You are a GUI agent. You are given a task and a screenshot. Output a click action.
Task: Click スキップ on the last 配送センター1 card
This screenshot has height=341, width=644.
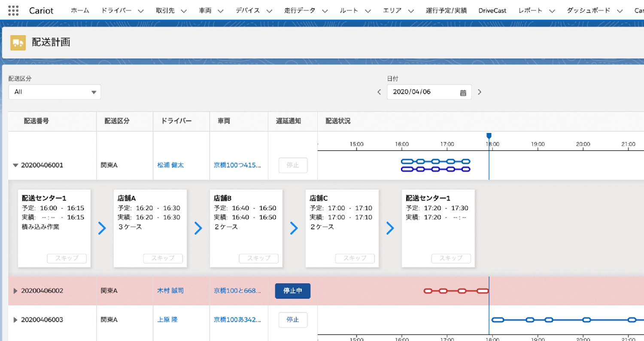[451, 258]
